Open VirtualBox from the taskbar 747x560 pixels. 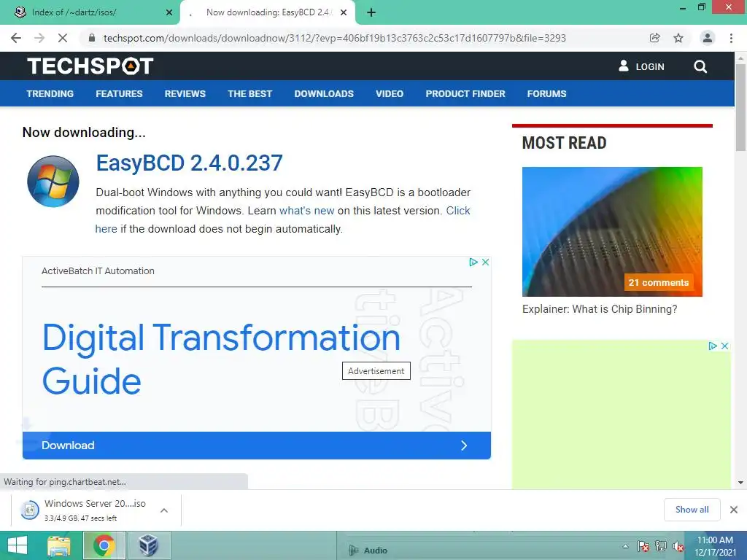pyautogui.click(x=149, y=545)
